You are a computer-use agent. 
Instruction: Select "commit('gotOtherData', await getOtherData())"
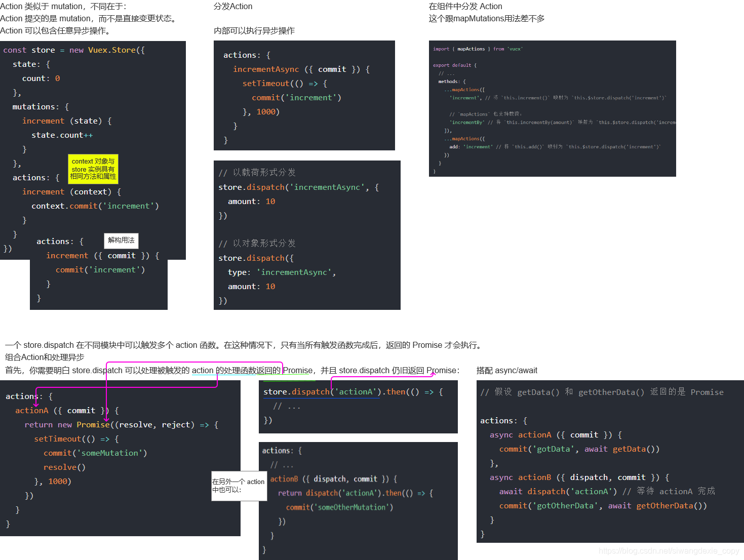(603, 506)
